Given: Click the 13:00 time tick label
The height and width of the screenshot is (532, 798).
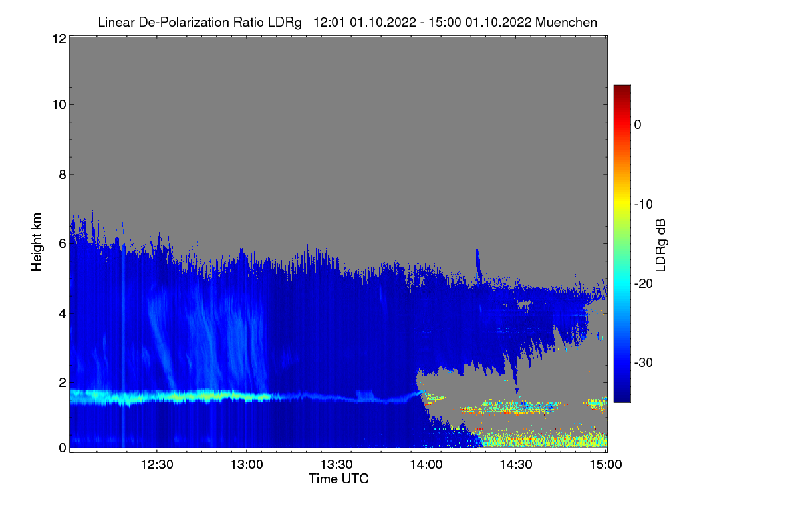Looking at the screenshot, I should (247, 464).
